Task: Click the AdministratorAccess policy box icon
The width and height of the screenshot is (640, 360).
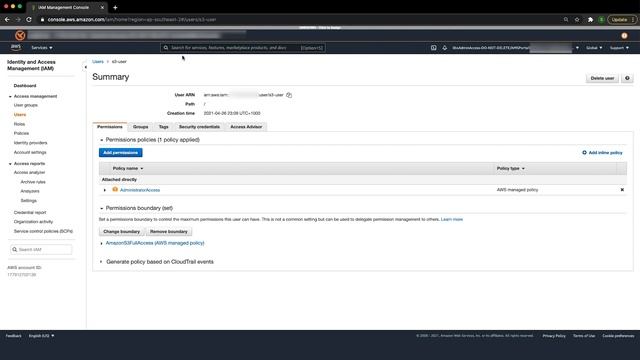Action: [115, 189]
